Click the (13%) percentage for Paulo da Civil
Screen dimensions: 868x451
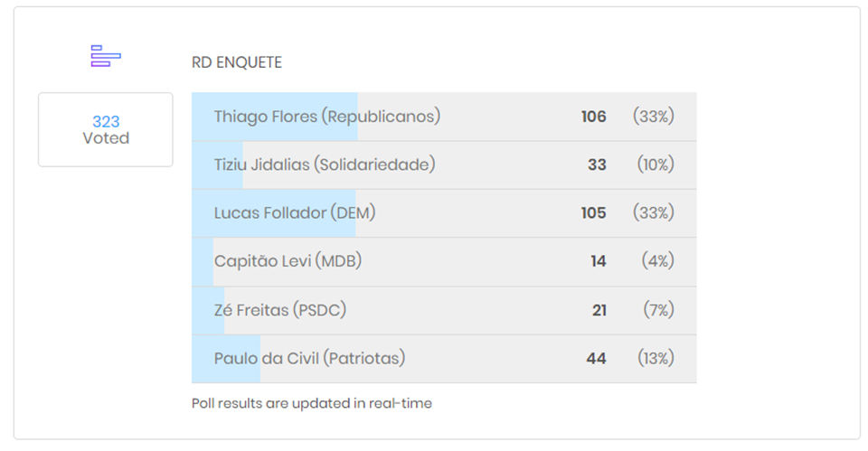click(x=656, y=358)
